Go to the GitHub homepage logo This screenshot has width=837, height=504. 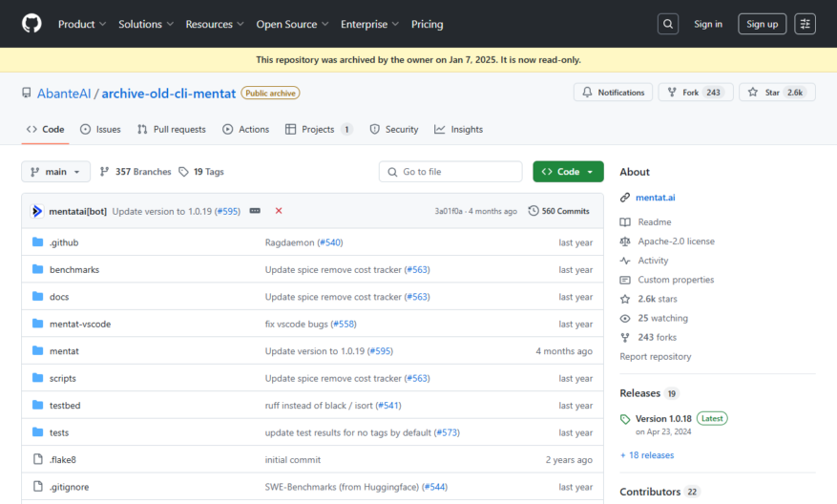[x=31, y=24]
